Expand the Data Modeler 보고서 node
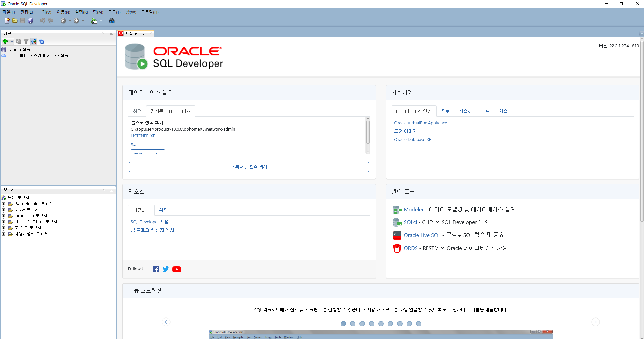Viewport: 644px width, 339px height. point(4,204)
